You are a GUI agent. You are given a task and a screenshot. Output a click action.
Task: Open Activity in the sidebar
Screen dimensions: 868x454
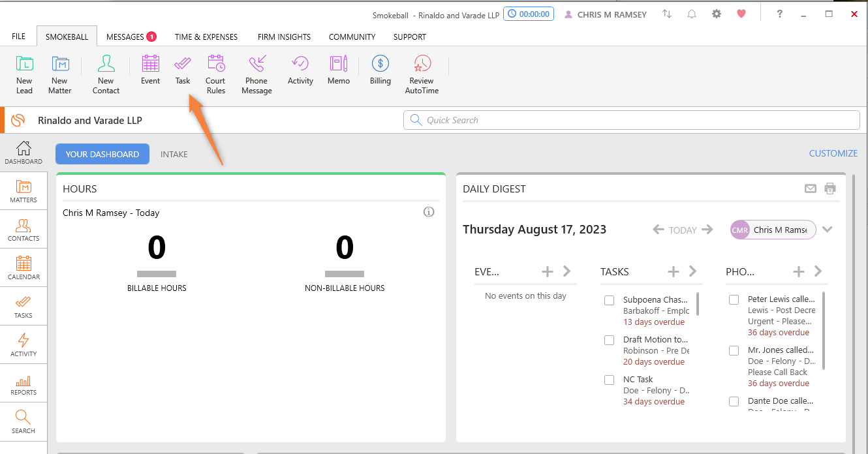coord(23,345)
